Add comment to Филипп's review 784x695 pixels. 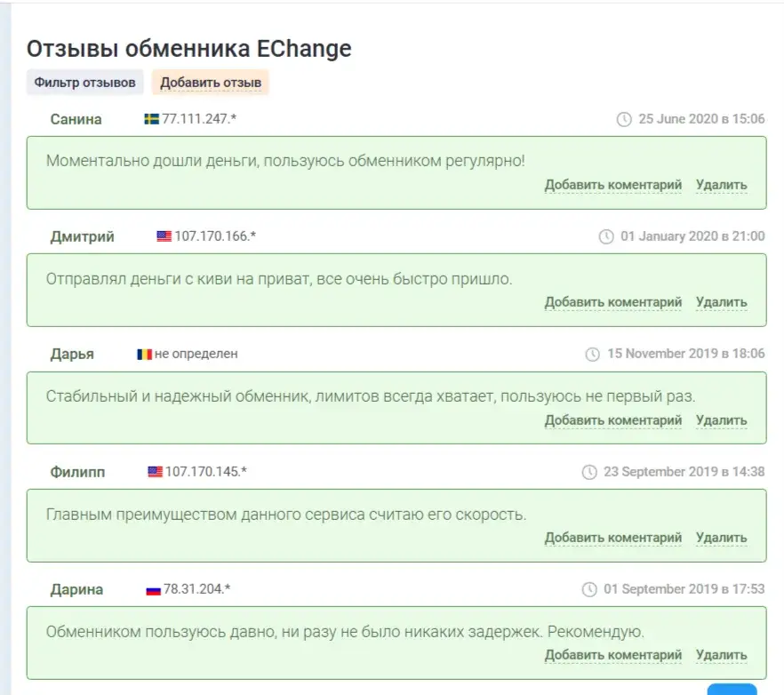[613, 538]
